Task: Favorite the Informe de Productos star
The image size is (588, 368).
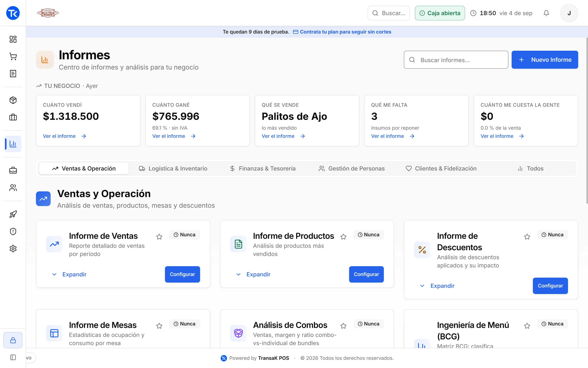Action: coord(343,237)
